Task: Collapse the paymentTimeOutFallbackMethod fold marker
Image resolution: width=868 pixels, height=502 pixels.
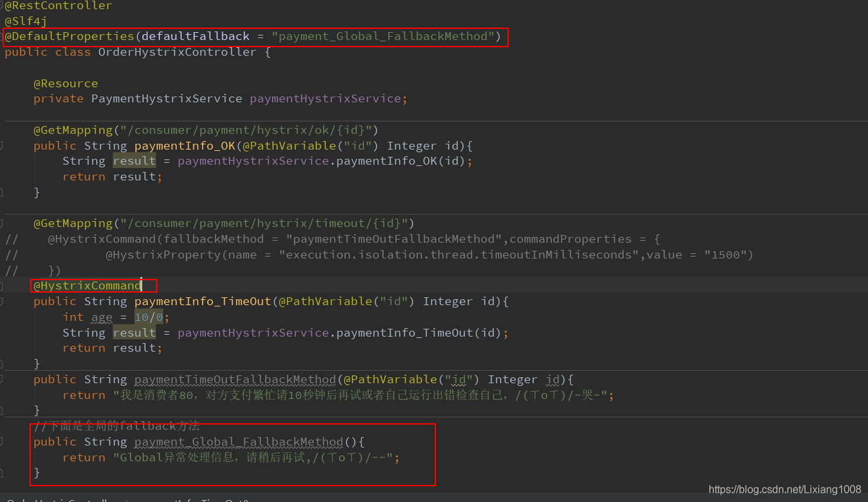Action: pyautogui.click(x=2, y=379)
